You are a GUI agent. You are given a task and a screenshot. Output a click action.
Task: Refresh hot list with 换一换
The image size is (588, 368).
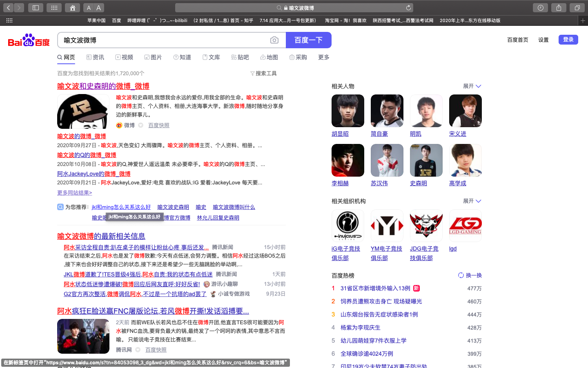pos(470,275)
